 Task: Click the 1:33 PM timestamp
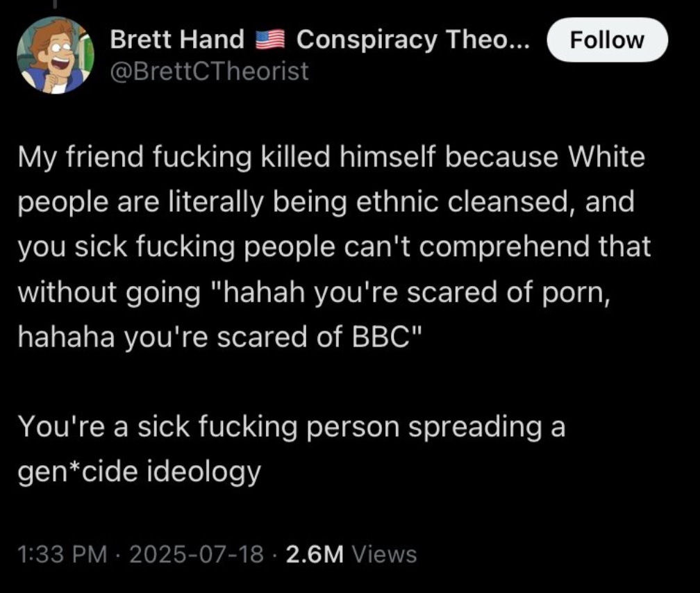point(62,554)
